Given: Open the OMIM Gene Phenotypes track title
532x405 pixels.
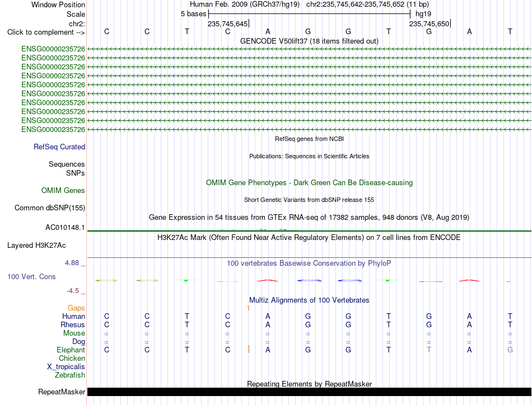Looking at the screenshot, I should click(309, 183).
